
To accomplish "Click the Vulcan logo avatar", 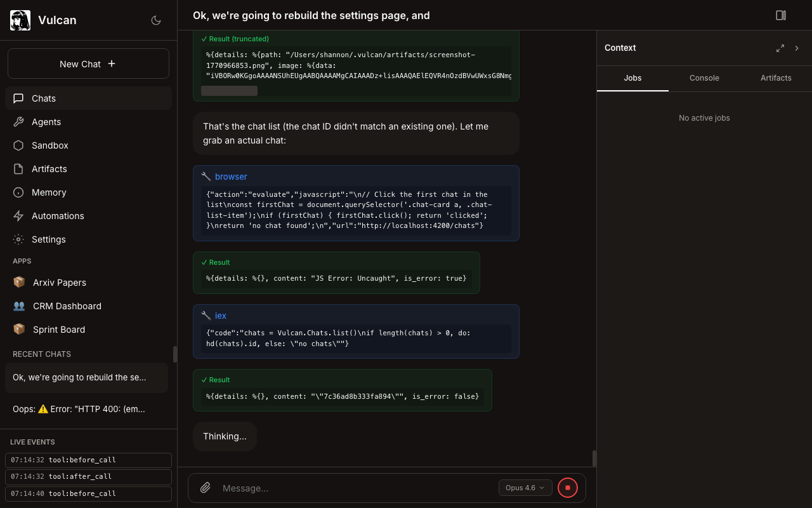I will [x=20, y=20].
